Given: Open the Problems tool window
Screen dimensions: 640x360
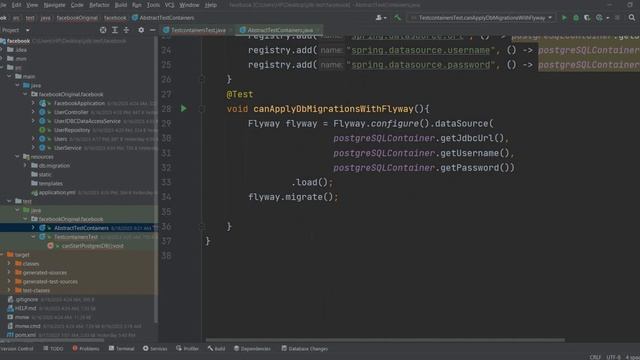Looking at the screenshot, I should tap(86, 349).
